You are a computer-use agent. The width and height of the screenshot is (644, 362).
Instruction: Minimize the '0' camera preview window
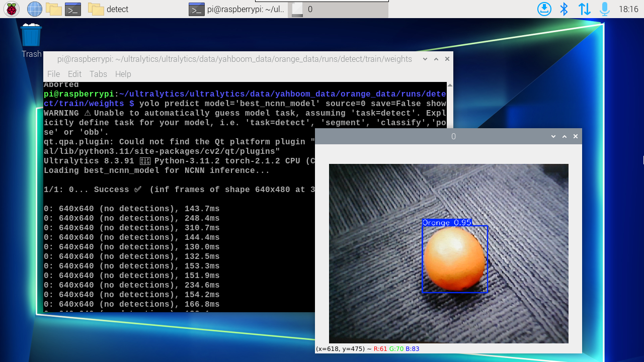coord(553,136)
